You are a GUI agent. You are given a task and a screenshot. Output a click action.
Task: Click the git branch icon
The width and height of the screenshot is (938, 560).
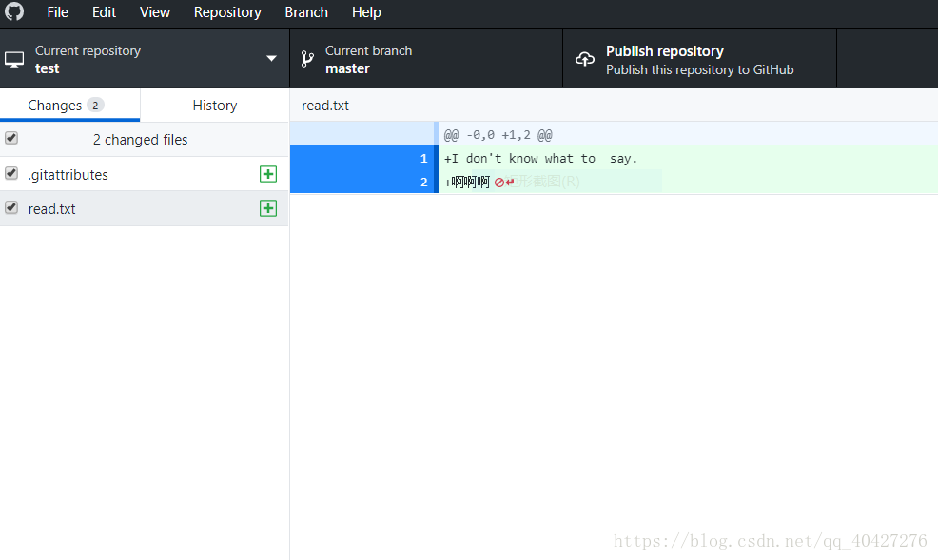coord(307,59)
